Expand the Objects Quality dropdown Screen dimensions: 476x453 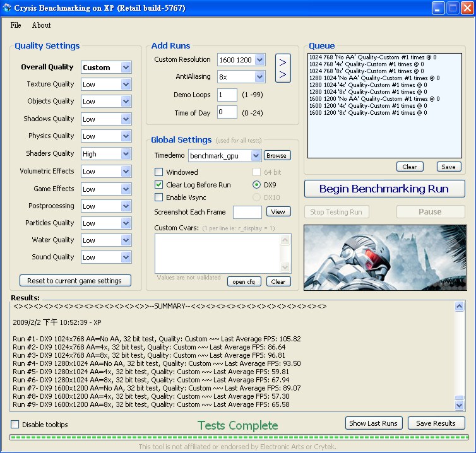tap(126, 102)
